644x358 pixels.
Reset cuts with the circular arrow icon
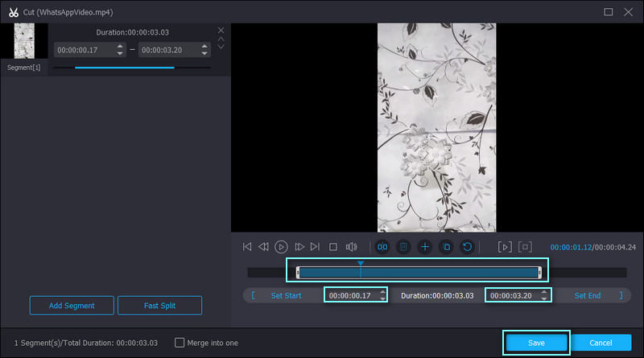coord(468,247)
